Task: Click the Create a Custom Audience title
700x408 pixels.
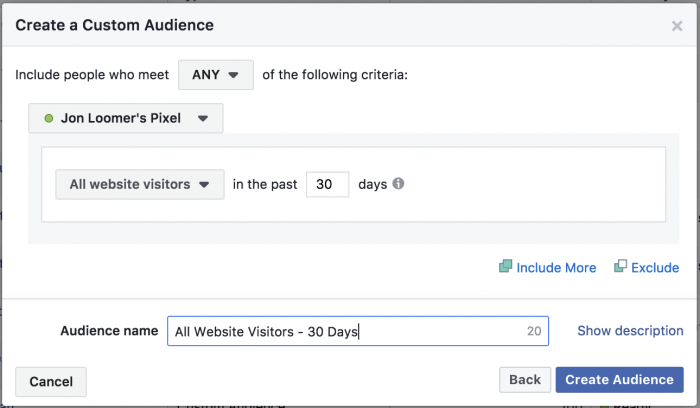Action: click(x=114, y=24)
